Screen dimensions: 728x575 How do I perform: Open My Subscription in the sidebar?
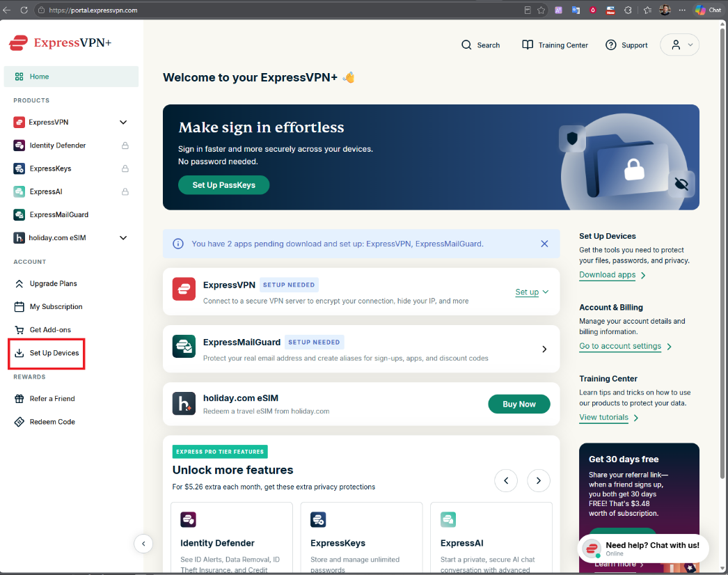48,307
